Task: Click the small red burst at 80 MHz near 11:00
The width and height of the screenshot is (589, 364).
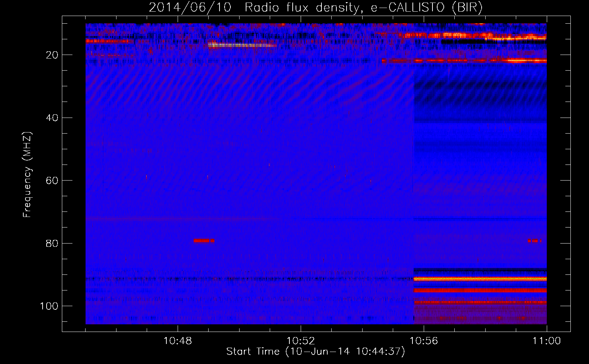Action: tap(535, 241)
